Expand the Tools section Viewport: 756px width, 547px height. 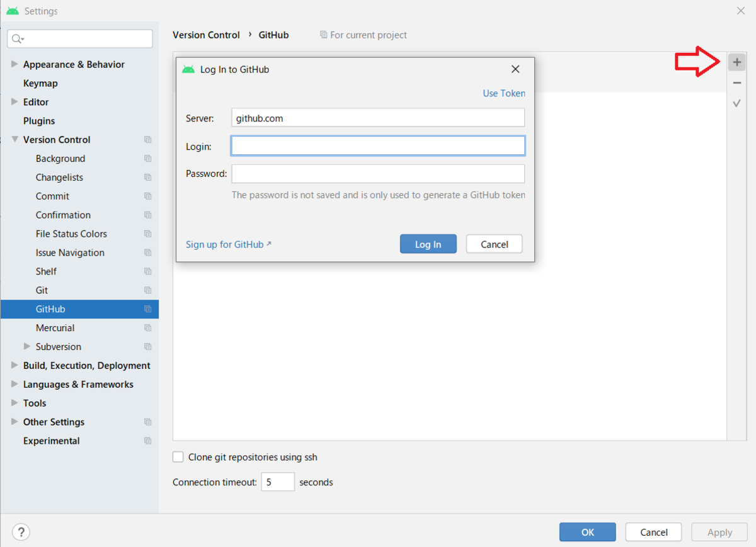pyautogui.click(x=14, y=403)
